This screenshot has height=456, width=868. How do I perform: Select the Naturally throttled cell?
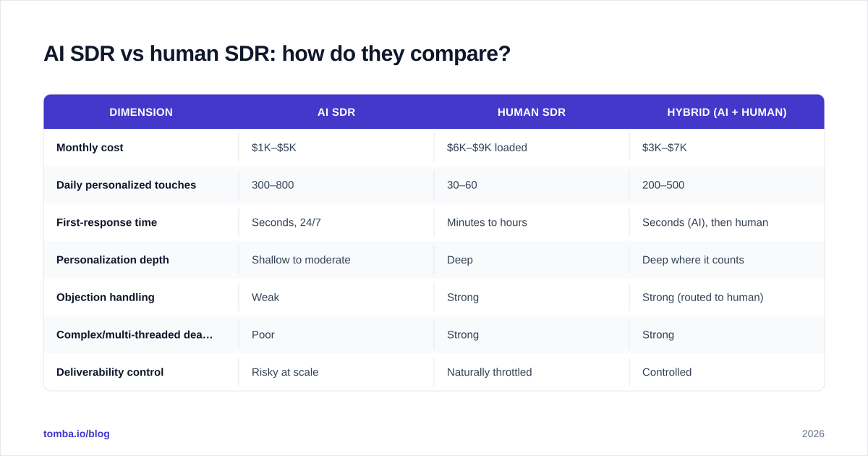coord(532,372)
